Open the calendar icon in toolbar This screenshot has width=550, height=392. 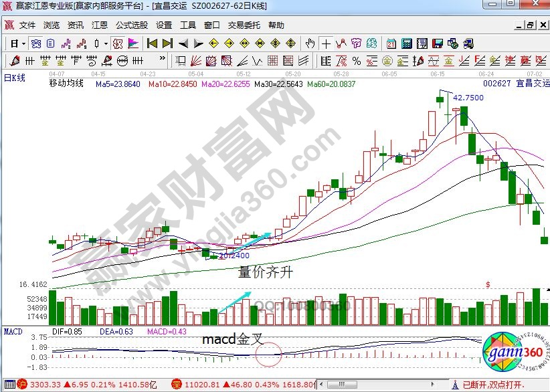pyautogui.click(x=391, y=44)
